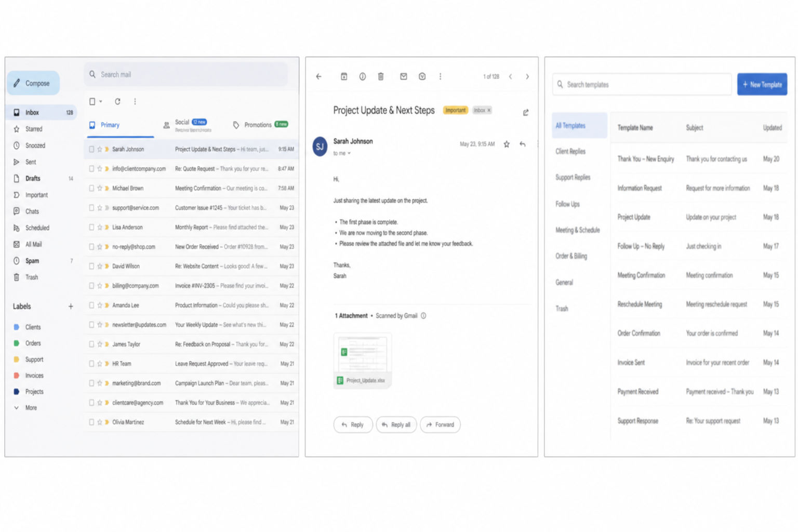Click the red Invoices label swatch
The height and width of the screenshot is (532, 798).
tap(17, 376)
